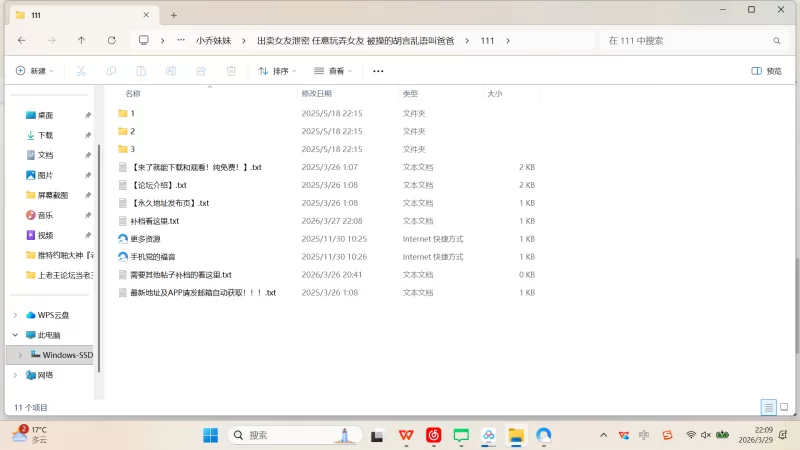Select 下载 in the navigation sidebar
Screen dimensions: 800x450
coord(45,135)
